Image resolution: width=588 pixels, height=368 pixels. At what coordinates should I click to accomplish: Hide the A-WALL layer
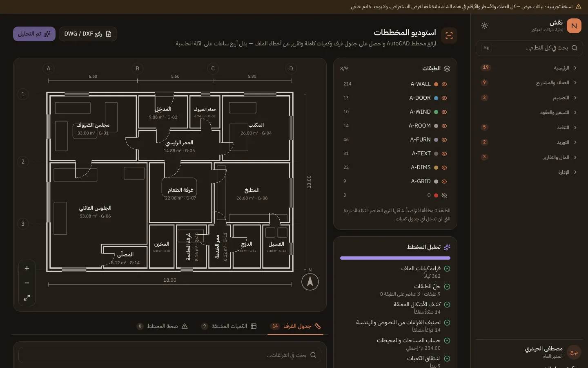coord(444,84)
